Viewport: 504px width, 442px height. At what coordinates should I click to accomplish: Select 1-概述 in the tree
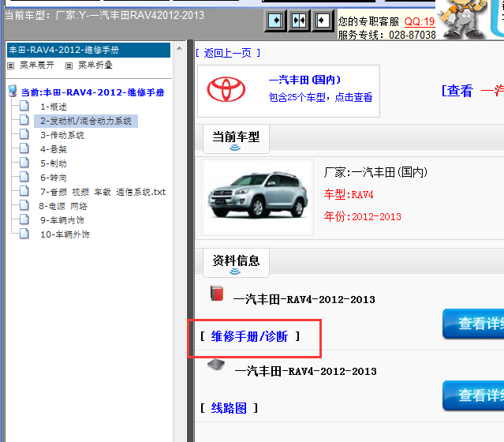[x=54, y=107]
